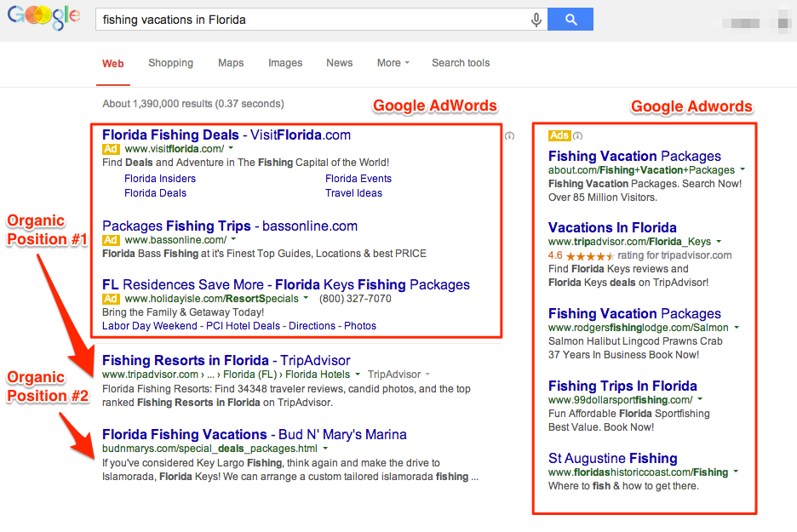797x532 pixels.
Task: Click Florida Insiders sitelink
Action: tap(160, 179)
